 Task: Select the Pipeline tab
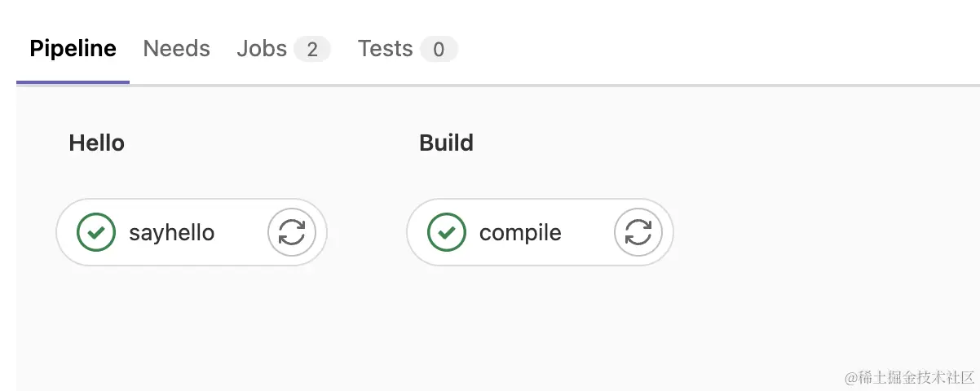(73, 49)
